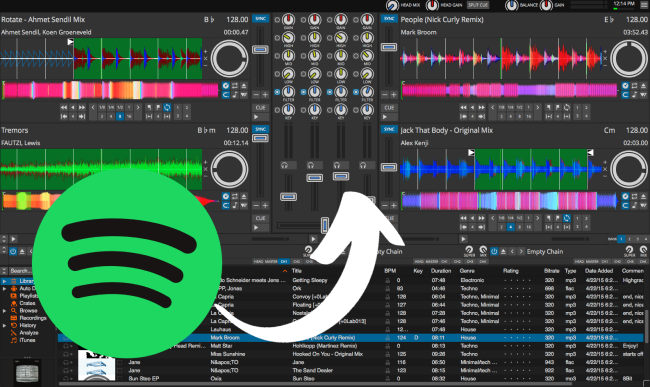Click pitch rate plus on Rotate deck
The height and width of the screenshot is (387, 650).
coord(265,95)
